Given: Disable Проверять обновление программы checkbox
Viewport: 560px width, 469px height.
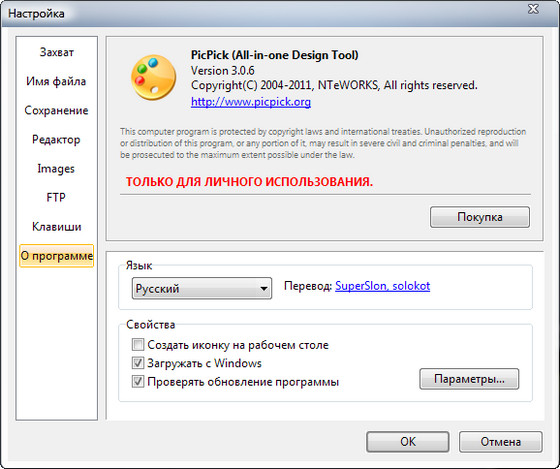Looking at the screenshot, I should (x=138, y=381).
